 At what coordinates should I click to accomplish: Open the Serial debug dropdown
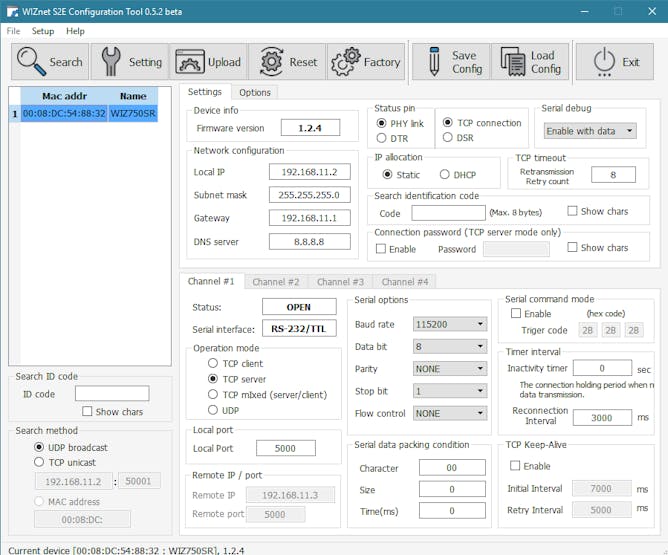[590, 131]
